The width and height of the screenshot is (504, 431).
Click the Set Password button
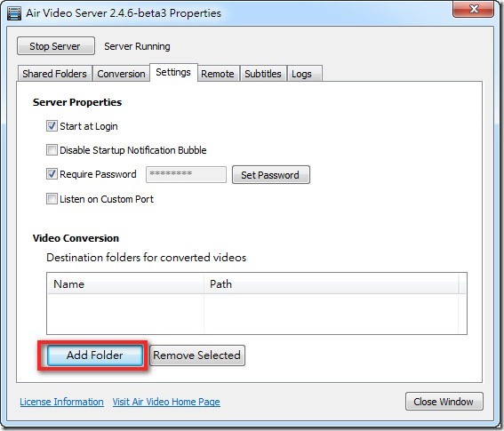pyautogui.click(x=271, y=175)
